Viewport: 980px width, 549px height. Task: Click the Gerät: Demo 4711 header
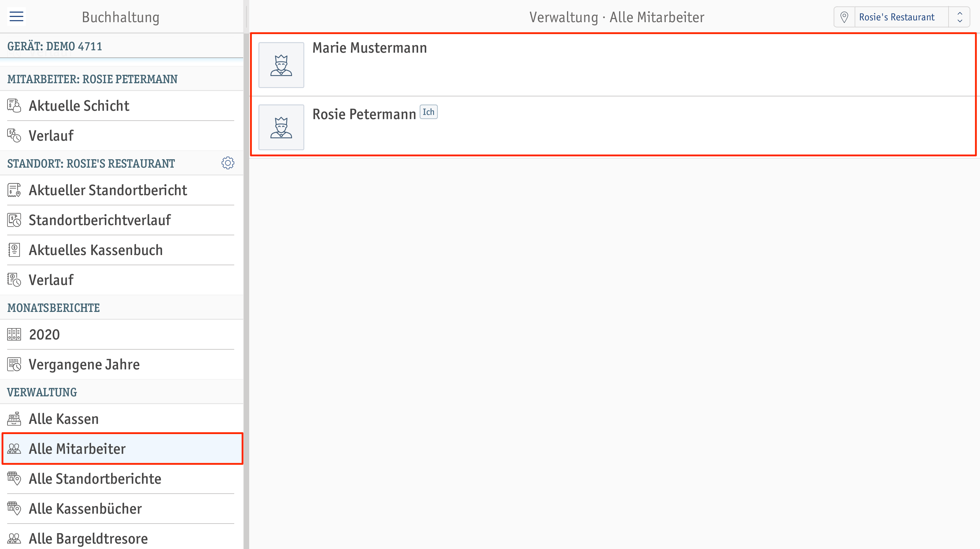click(x=121, y=46)
